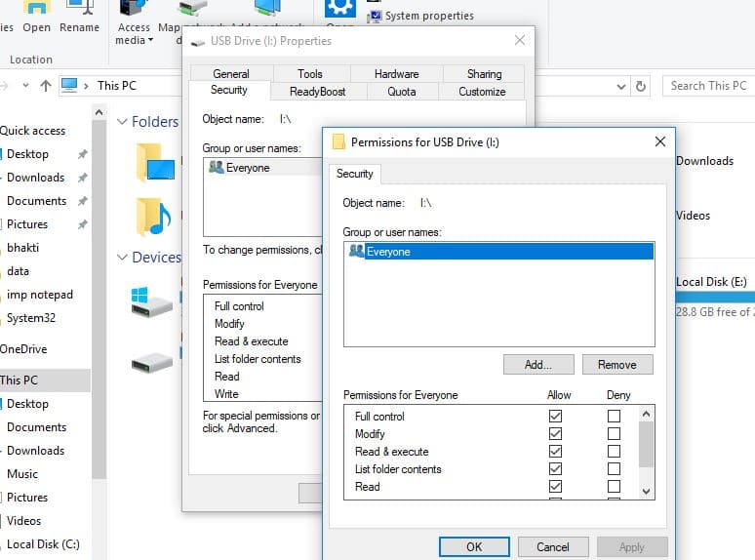Image resolution: width=755 pixels, height=560 pixels.
Task: Click OK in Permissions dialog
Action: (x=474, y=547)
